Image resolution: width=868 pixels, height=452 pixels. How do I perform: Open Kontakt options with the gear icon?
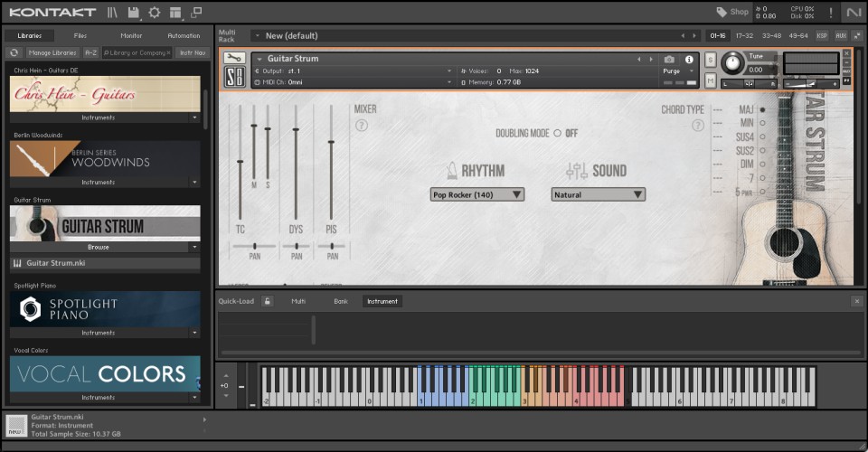[x=155, y=12]
